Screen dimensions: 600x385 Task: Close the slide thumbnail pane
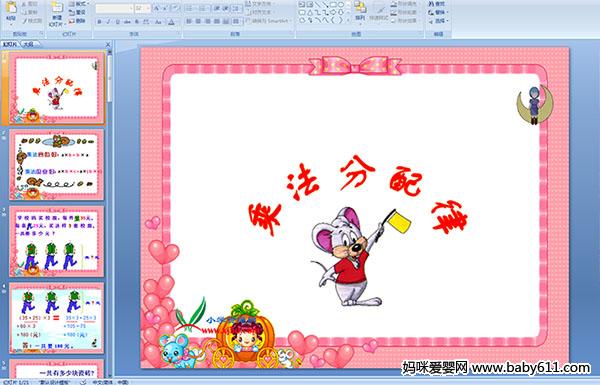click(x=108, y=44)
